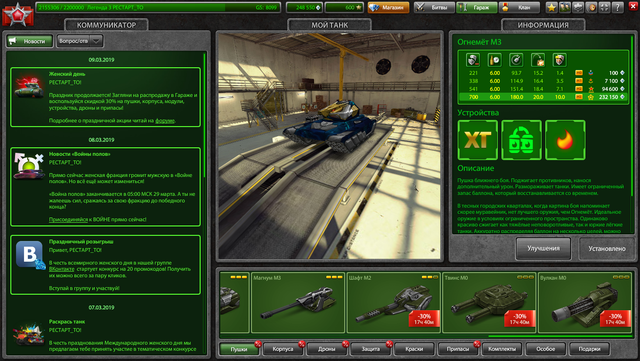Click the sale badge on Пушки tab

[x=258, y=344]
